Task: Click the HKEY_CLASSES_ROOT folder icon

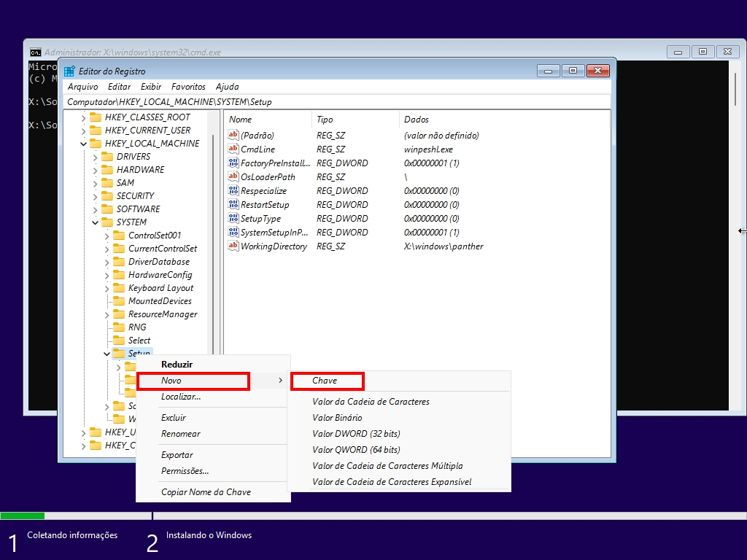Action: click(96, 117)
